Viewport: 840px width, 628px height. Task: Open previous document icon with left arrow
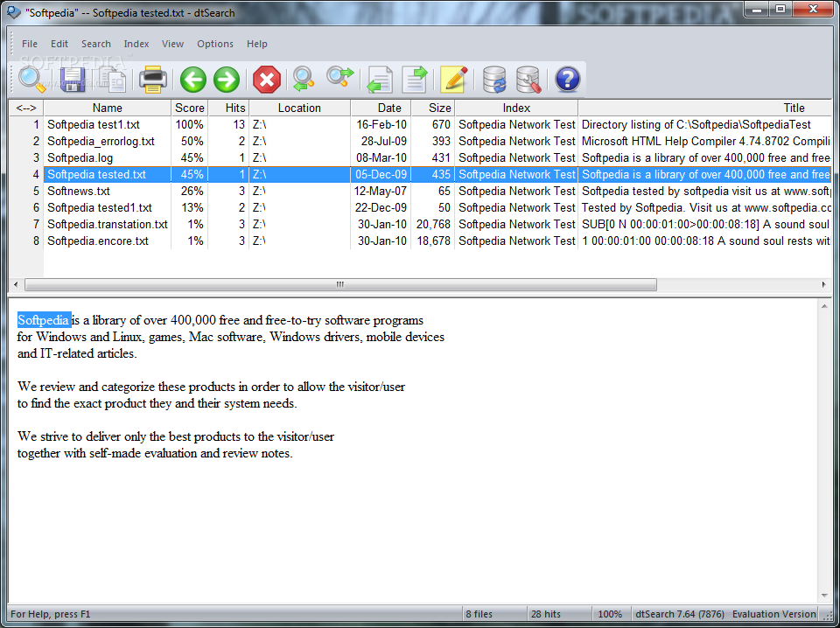[380, 80]
